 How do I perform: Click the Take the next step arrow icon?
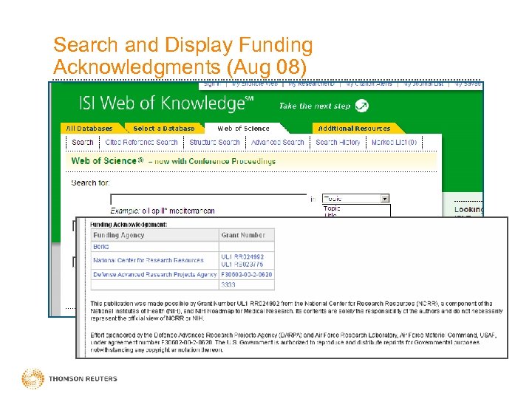[x=361, y=106]
